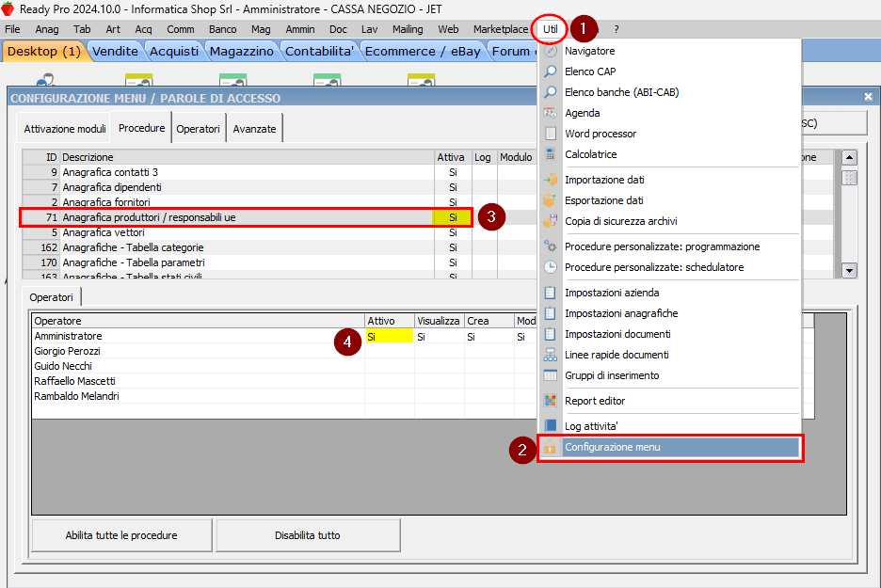Viewport: 881px width, 588px height.
Task: Select row Anagrafiche - Tabella parametri
Action: pos(248,262)
